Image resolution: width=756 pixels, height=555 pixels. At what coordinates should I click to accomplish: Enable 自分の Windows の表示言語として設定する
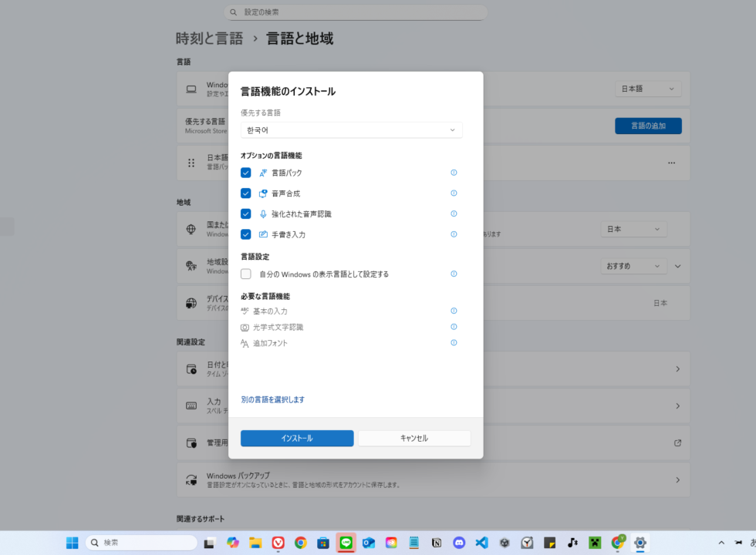click(x=246, y=274)
